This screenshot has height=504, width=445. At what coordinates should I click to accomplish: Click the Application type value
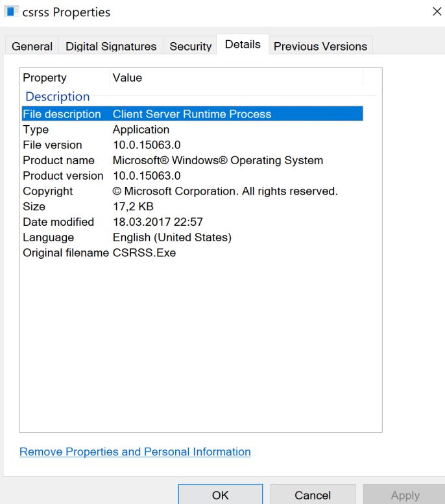pyautogui.click(x=141, y=130)
